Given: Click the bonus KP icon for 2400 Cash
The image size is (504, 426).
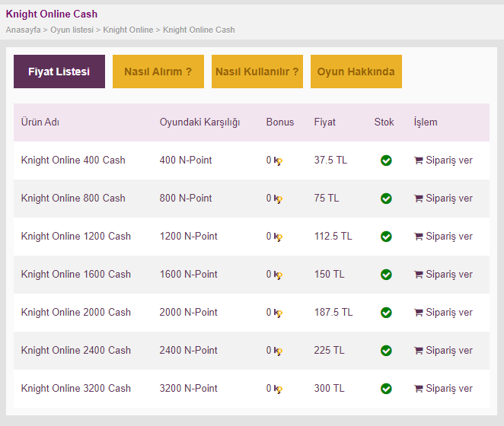Looking at the screenshot, I should [278, 351].
